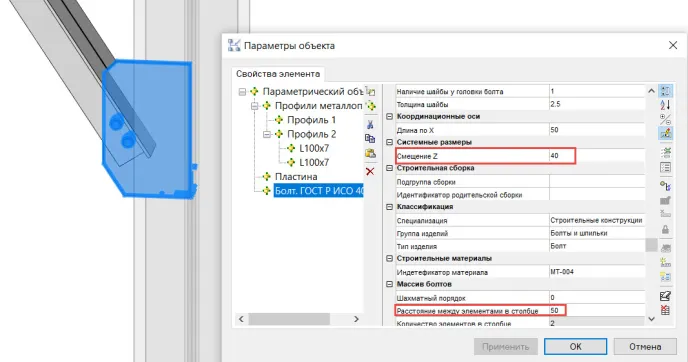
Task: Click the lock icon in right toolbar
Action: coord(666,229)
